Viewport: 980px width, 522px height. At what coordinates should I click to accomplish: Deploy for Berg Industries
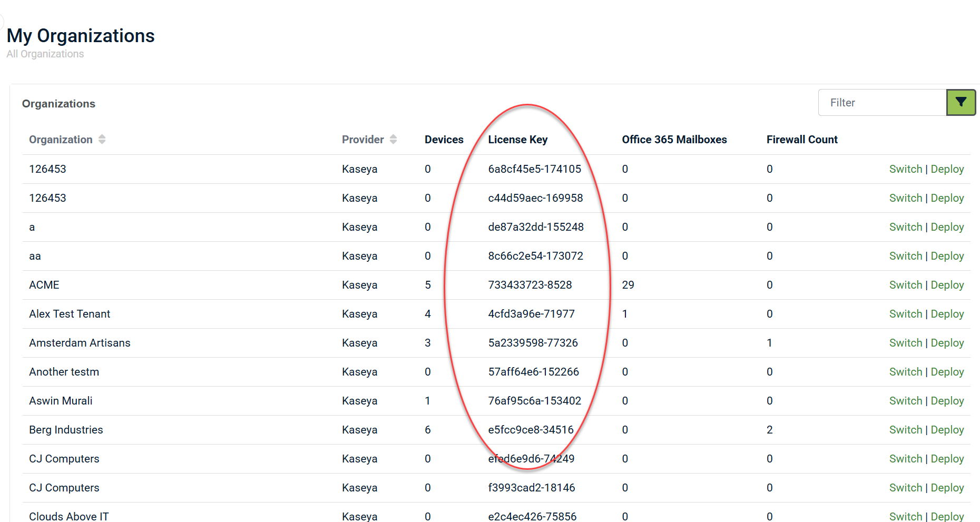click(947, 430)
